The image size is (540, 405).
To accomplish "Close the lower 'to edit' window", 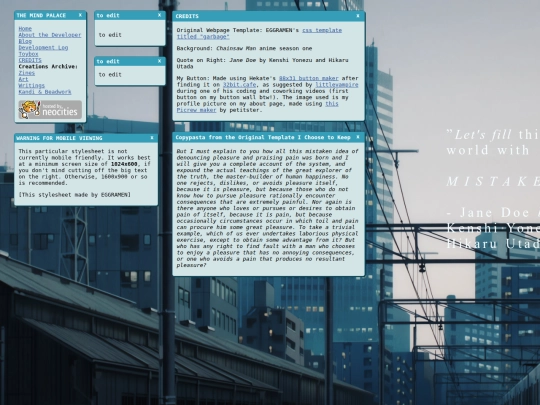I will coord(159,61).
